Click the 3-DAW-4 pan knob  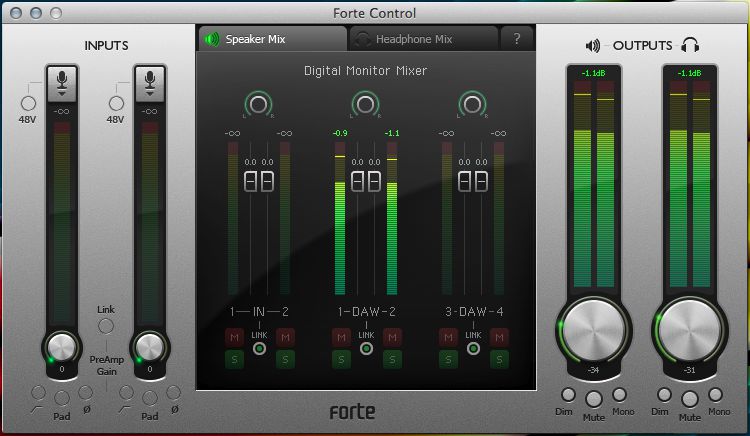[x=473, y=104]
